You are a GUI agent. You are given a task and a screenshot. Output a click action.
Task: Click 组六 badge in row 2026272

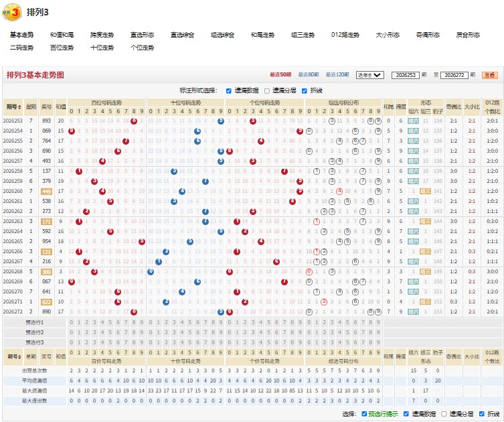pyautogui.click(x=413, y=311)
